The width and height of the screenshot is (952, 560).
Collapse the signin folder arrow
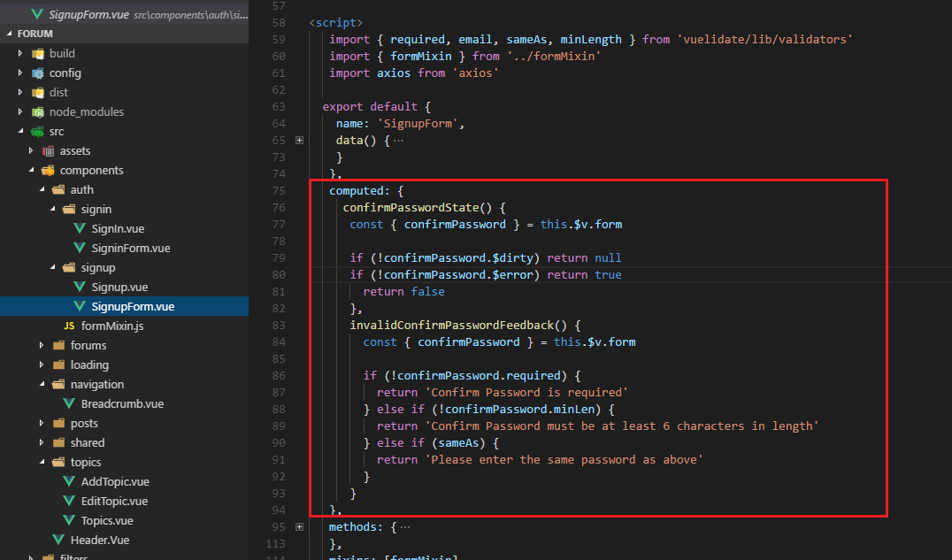click(53, 209)
